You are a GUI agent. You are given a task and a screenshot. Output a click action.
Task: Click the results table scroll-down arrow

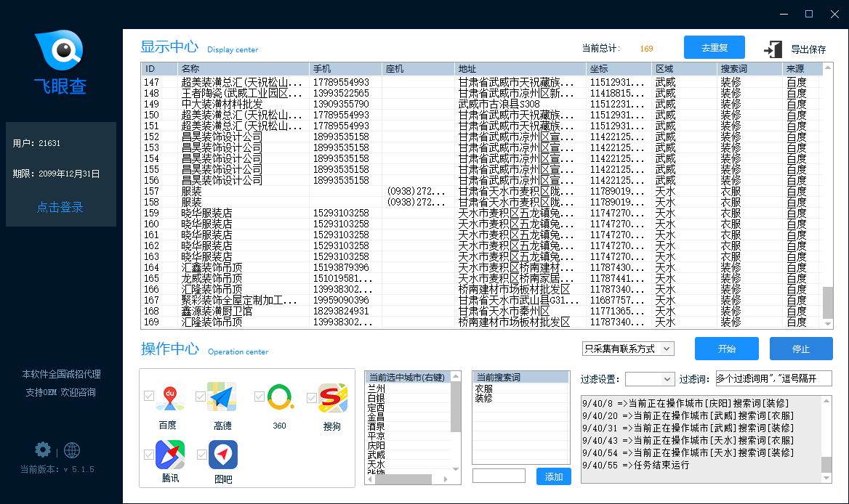point(827,323)
